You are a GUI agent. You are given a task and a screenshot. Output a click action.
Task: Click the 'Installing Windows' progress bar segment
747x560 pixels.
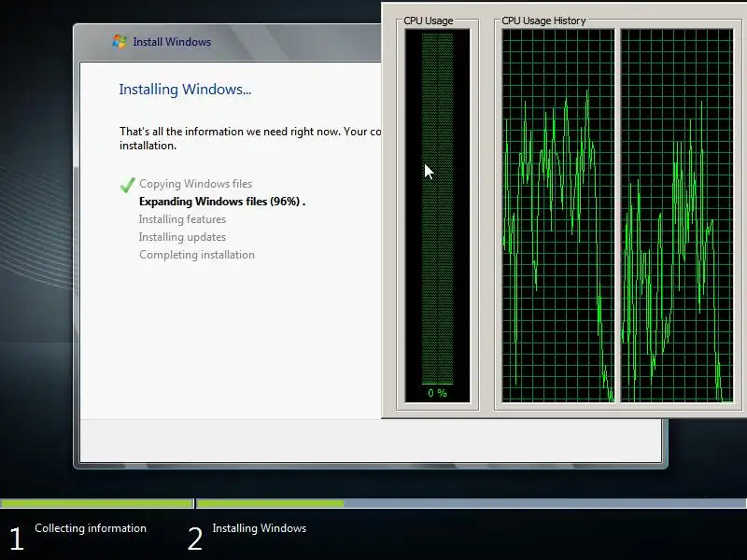click(x=472, y=503)
